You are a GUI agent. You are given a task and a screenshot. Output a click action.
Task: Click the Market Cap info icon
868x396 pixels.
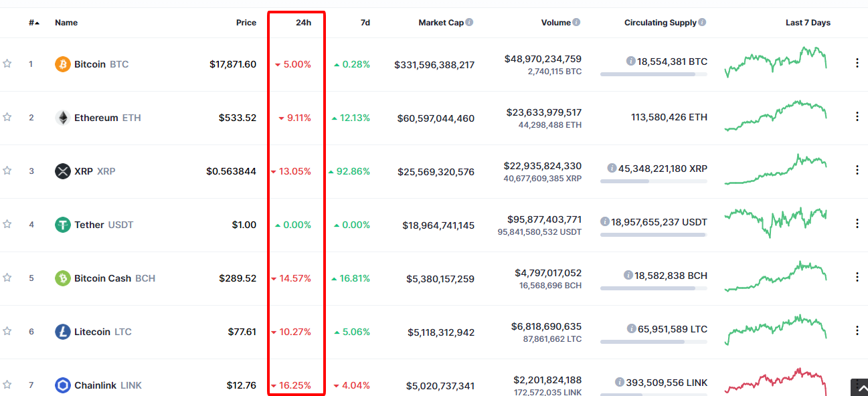coord(469,22)
